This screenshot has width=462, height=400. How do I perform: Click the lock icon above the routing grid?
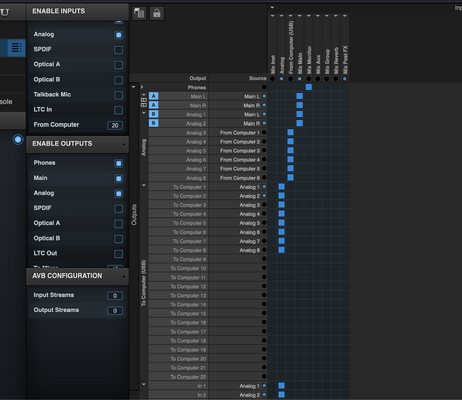tap(157, 14)
